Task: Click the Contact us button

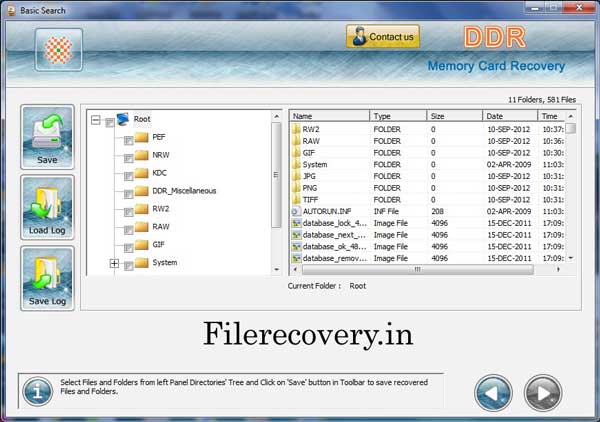Action: click(x=383, y=37)
